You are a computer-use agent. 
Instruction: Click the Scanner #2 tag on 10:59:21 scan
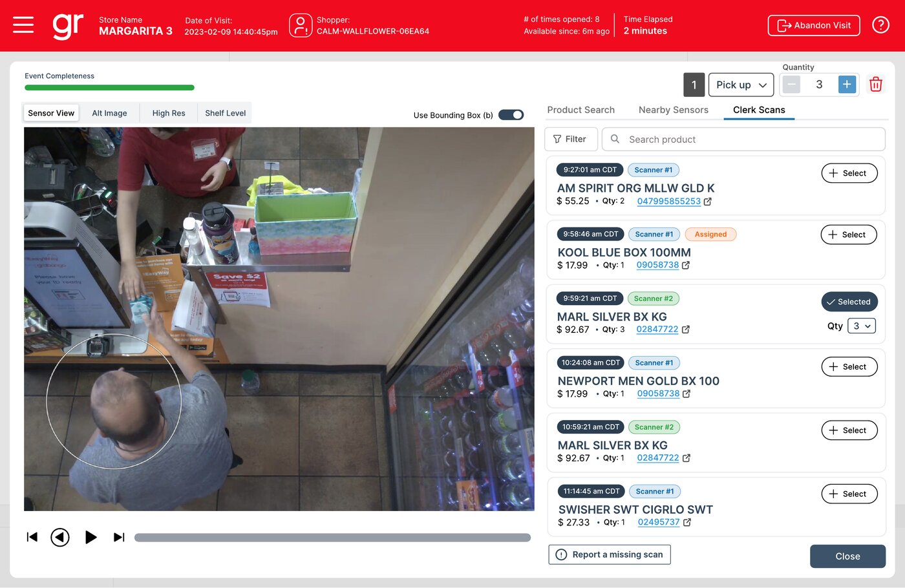(x=654, y=427)
